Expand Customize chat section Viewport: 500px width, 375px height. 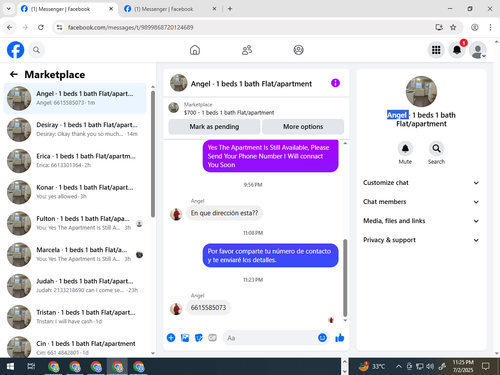click(421, 183)
